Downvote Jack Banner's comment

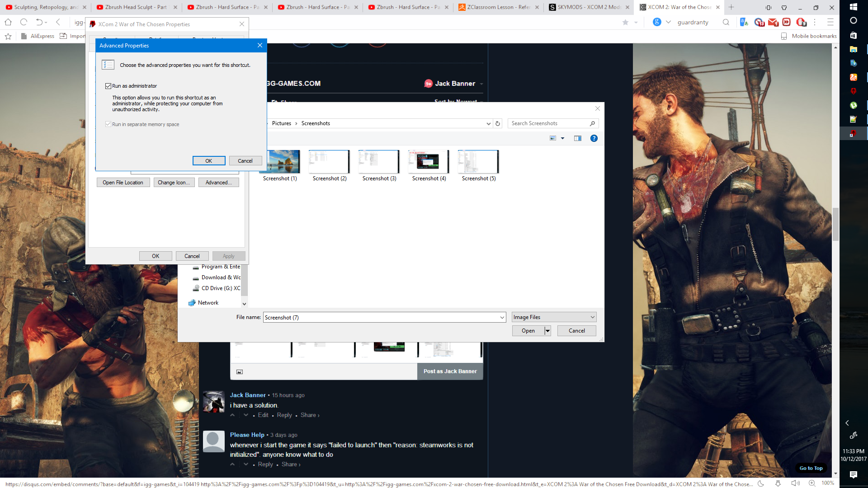click(246, 415)
